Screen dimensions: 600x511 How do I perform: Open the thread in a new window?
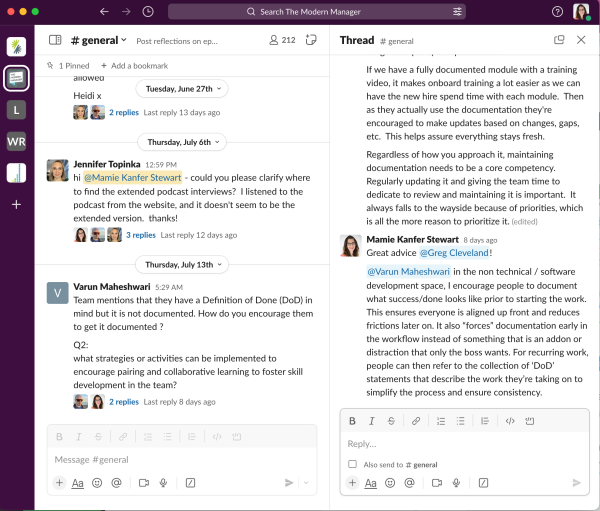click(x=559, y=40)
